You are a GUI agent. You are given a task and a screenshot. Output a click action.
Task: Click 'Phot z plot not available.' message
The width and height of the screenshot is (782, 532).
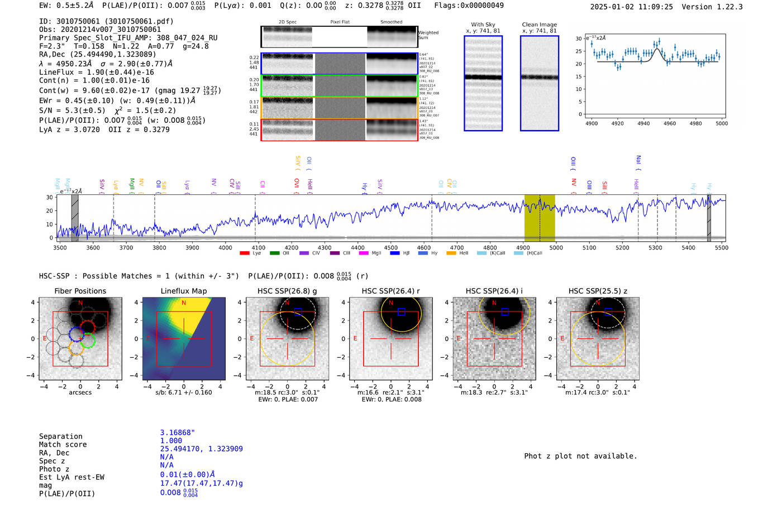[x=580, y=456]
